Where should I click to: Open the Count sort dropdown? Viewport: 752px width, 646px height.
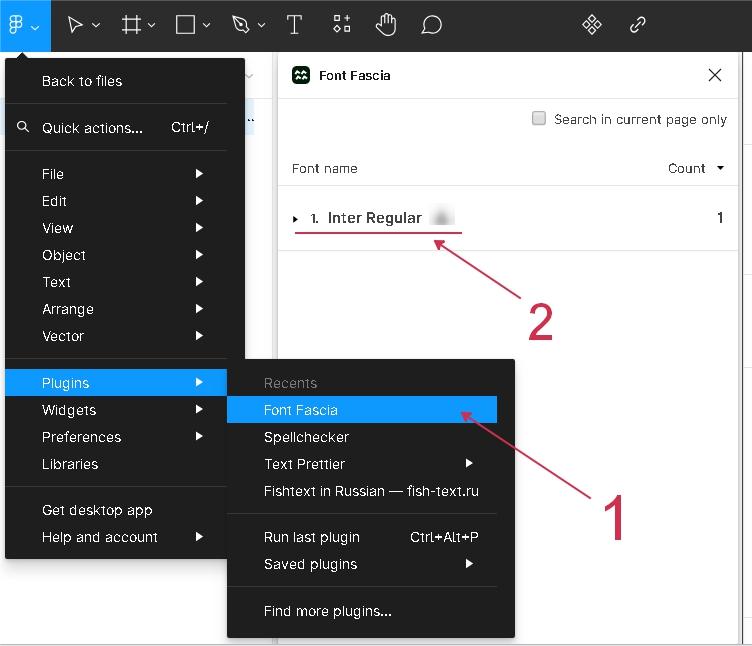point(696,168)
